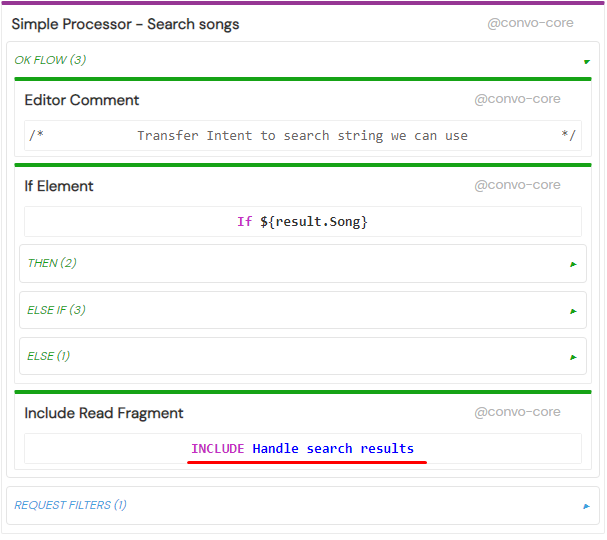Expand the THEN (2) arrow
The image size is (607, 540).
573,264
